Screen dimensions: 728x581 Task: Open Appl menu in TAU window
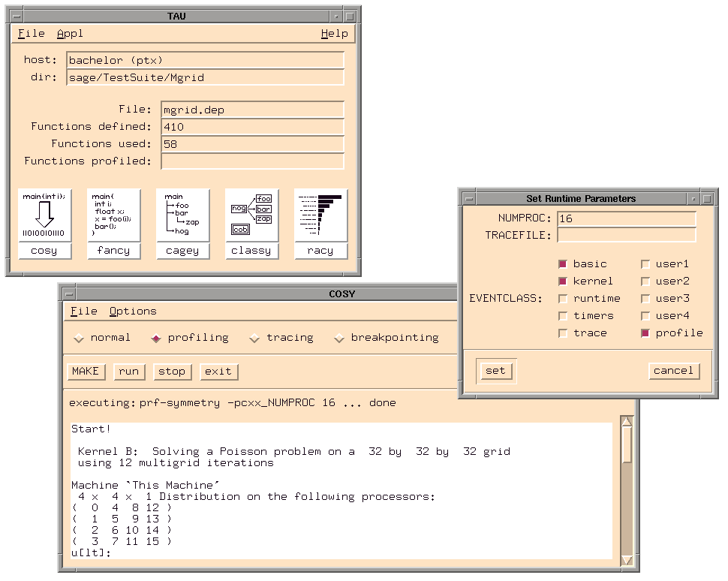click(70, 34)
